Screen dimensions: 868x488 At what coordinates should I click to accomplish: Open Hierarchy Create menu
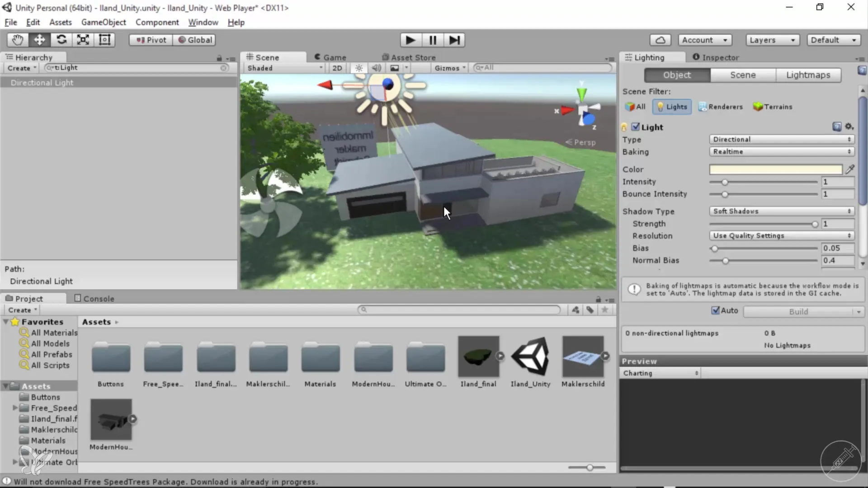[x=22, y=68]
